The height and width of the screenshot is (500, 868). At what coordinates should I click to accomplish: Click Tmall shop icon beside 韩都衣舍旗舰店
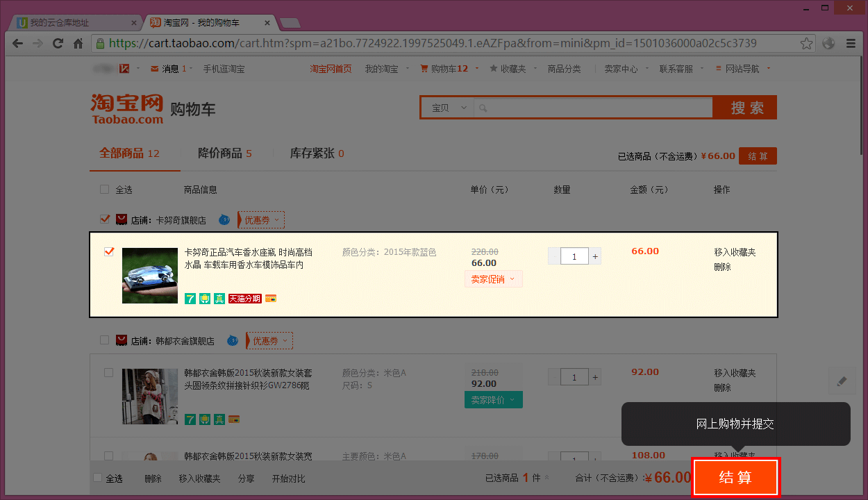tap(122, 340)
